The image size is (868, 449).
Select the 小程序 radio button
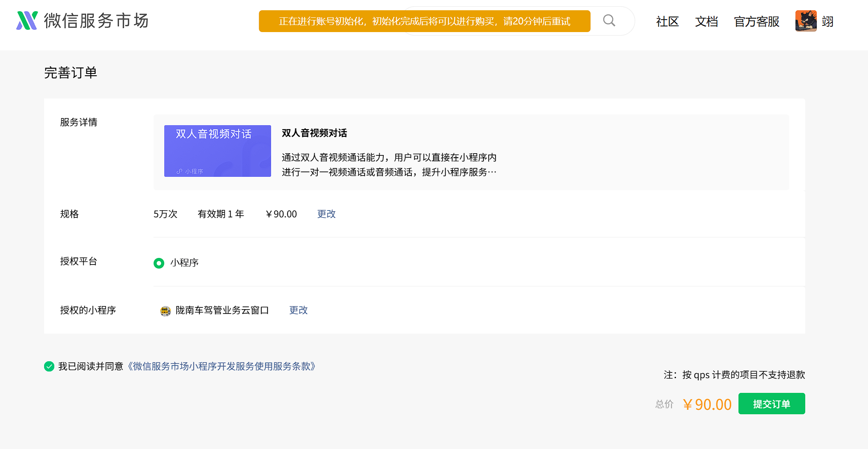(159, 263)
